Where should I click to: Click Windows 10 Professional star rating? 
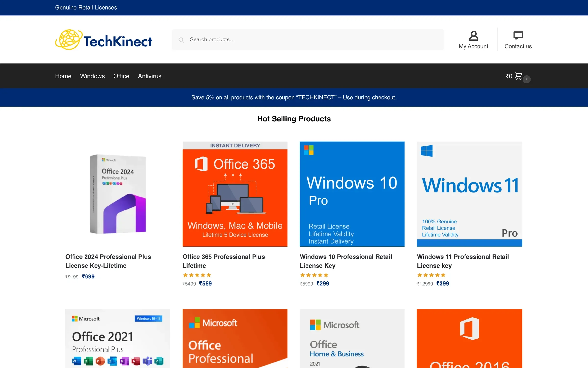314,275
